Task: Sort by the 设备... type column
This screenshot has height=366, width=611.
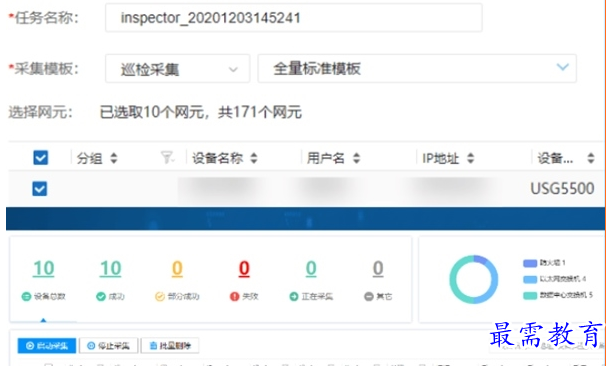Action: click(x=591, y=158)
